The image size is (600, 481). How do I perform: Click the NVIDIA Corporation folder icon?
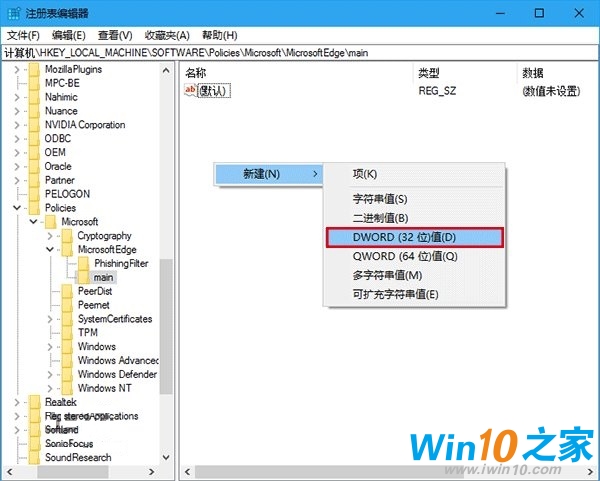34,125
